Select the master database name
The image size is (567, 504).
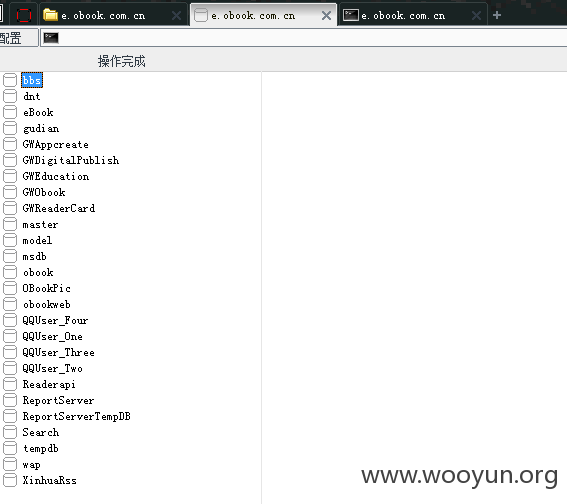click(40, 225)
